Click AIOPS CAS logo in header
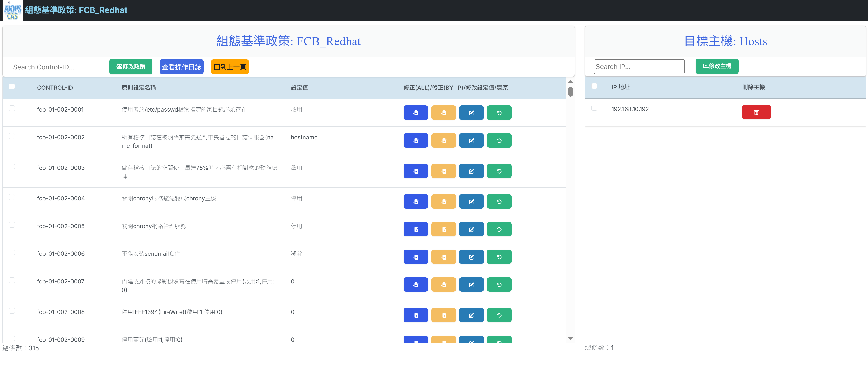 (x=13, y=10)
